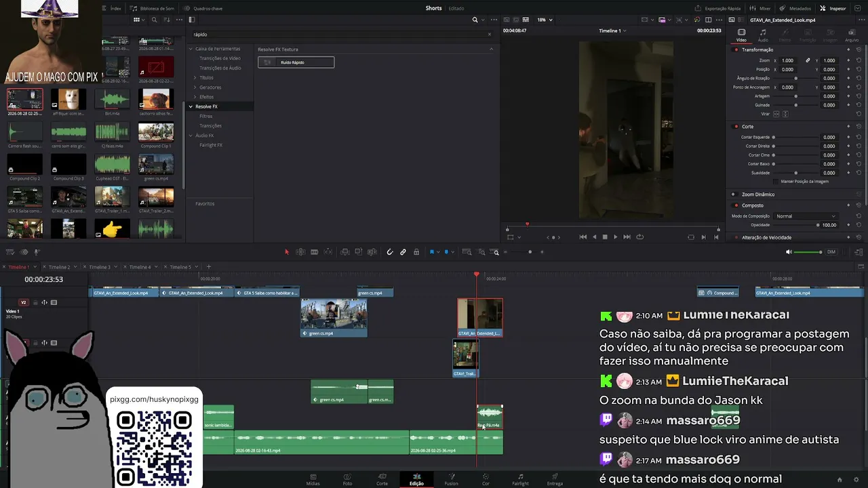
Task: Select Transições de Vídeo category
Action: (x=220, y=58)
